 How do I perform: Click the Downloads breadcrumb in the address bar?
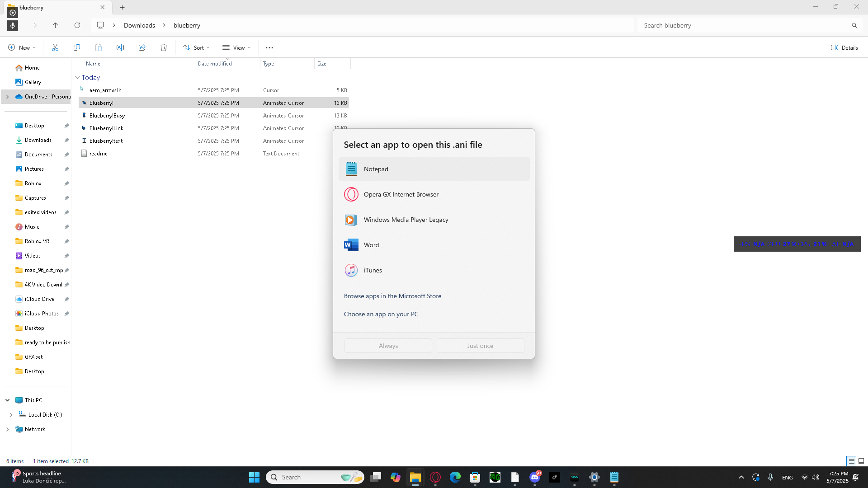coord(139,25)
